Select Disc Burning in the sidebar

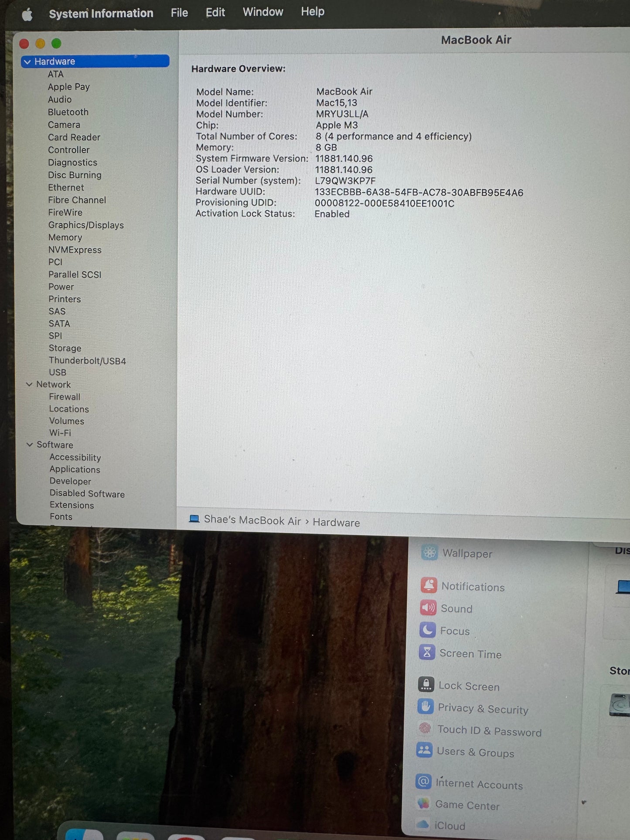75,175
